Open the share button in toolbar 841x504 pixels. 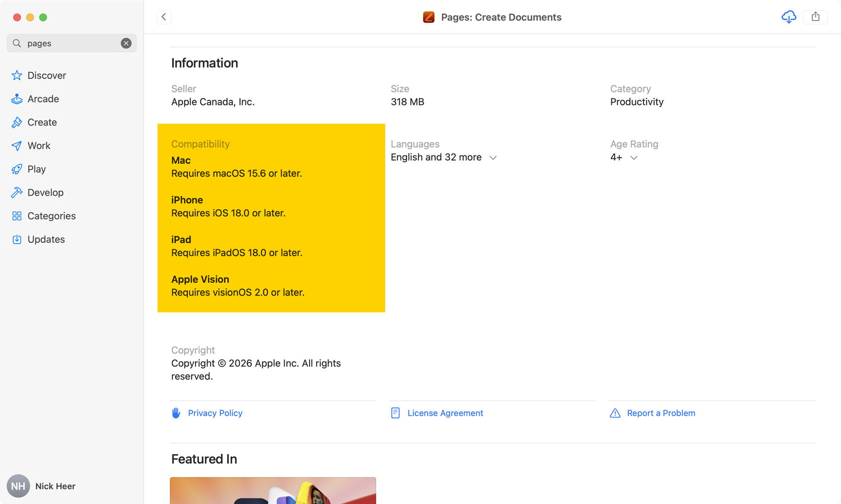click(x=815, y=17)
